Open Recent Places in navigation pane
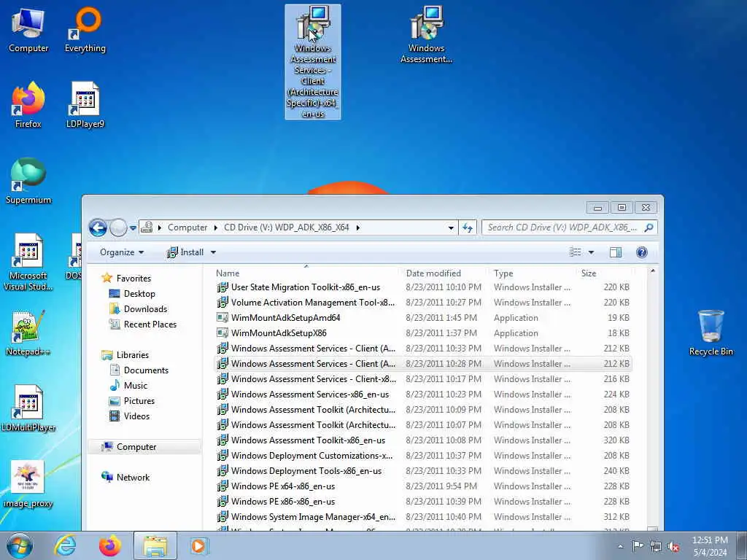The width and height of the screenshot is (747, 560). tap(150, 324)
